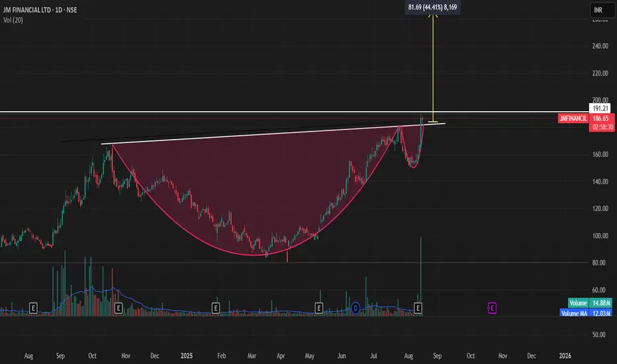Click the Jun label on time axis

(342, 356)
